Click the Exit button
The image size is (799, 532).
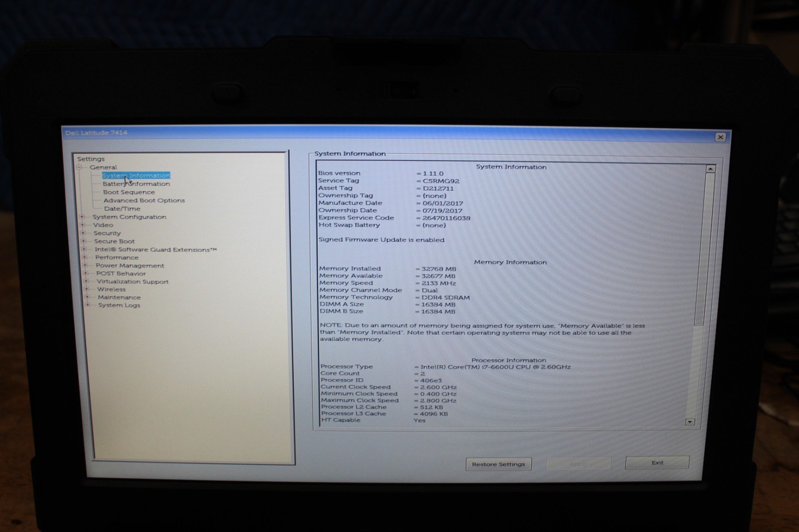point(657,463)
